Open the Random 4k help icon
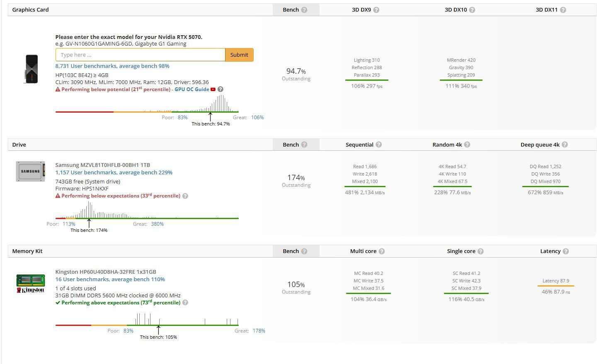Viewport: 599px width, 364px height. pyautogui.click(x=467, y=145)
